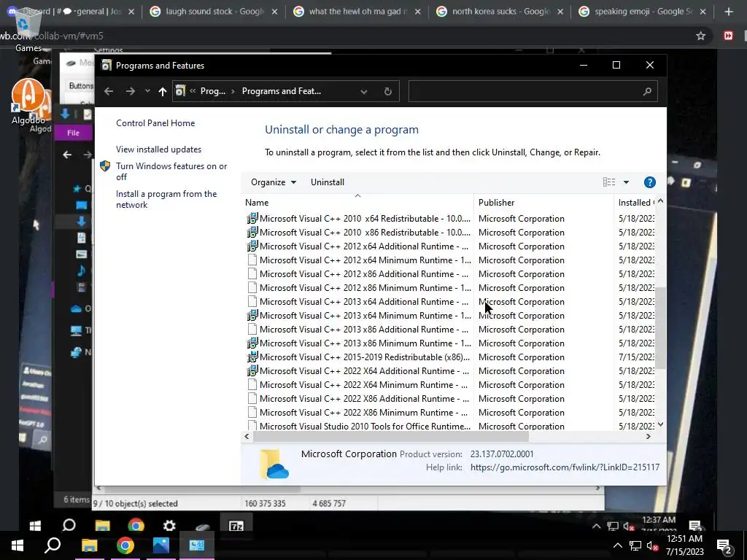Viewport: 747px width, 560px height.
Task: Click installer icon of Visual C++ 2010 x64 Redistributable
Action: (252, 218)
